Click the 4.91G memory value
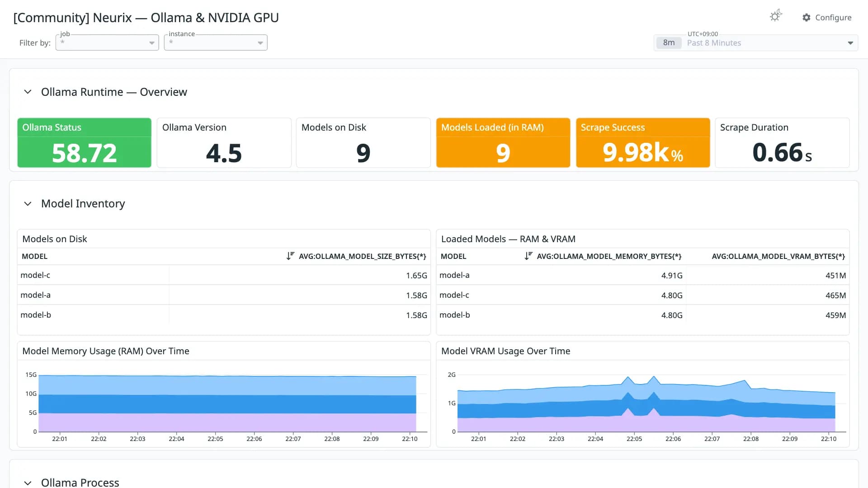 672,276
